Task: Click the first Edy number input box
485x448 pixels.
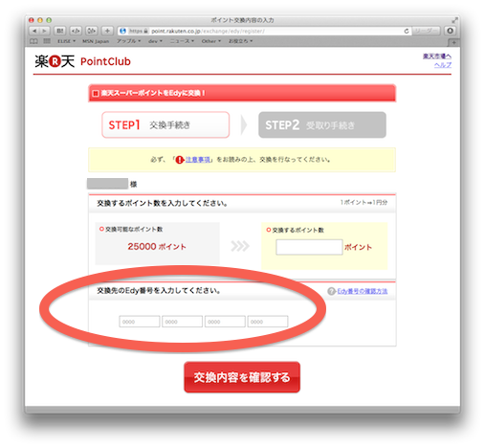Action: (x=140, y=322)
